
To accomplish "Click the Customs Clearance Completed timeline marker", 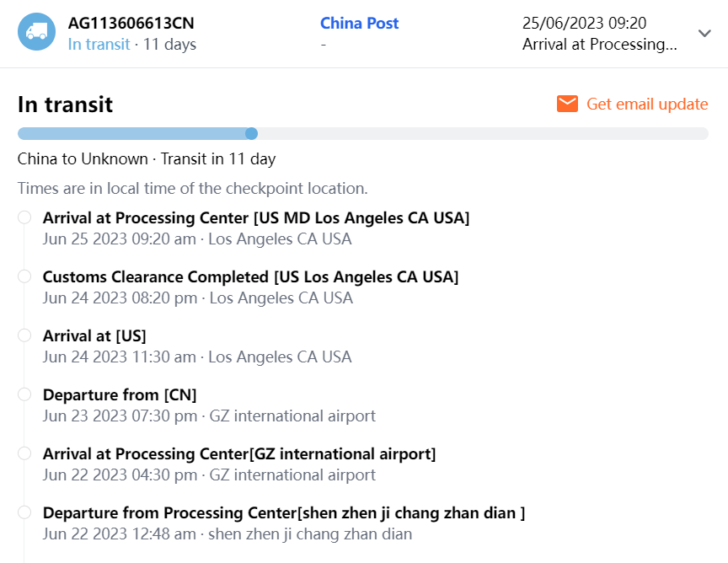I will tap(24, 276).
